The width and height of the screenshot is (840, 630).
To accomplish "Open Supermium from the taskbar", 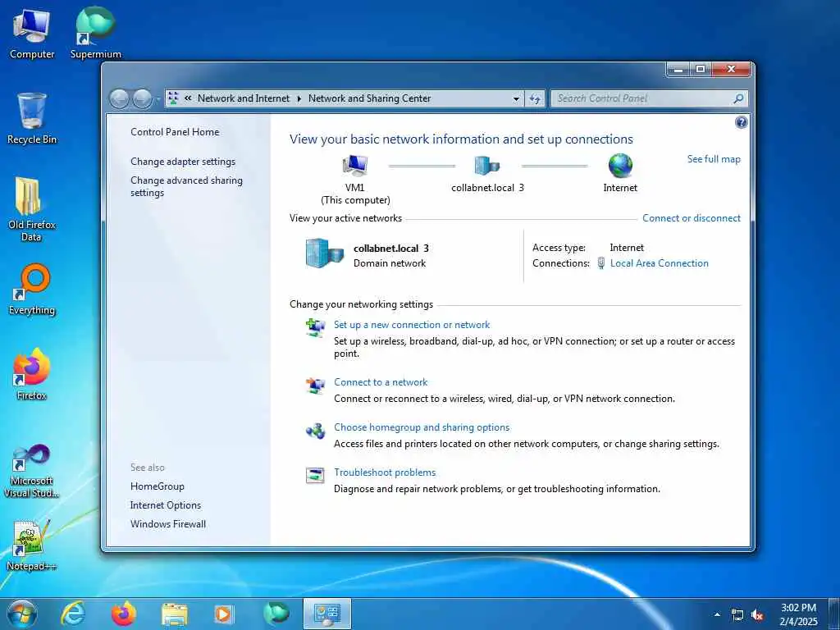I will [276, 614].
